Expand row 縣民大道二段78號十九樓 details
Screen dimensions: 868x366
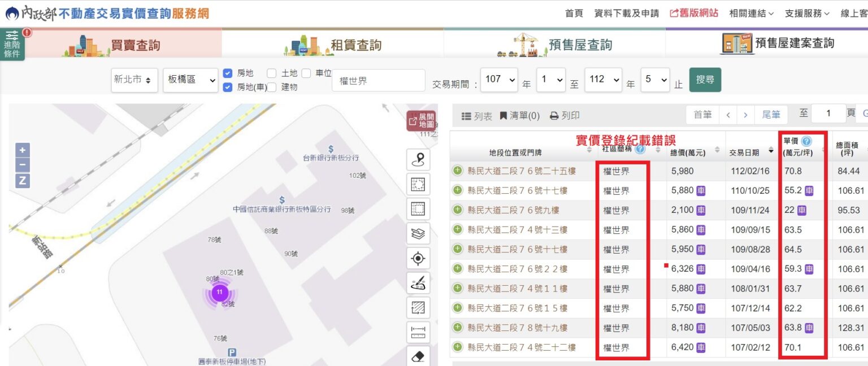[x=458, y=328]
